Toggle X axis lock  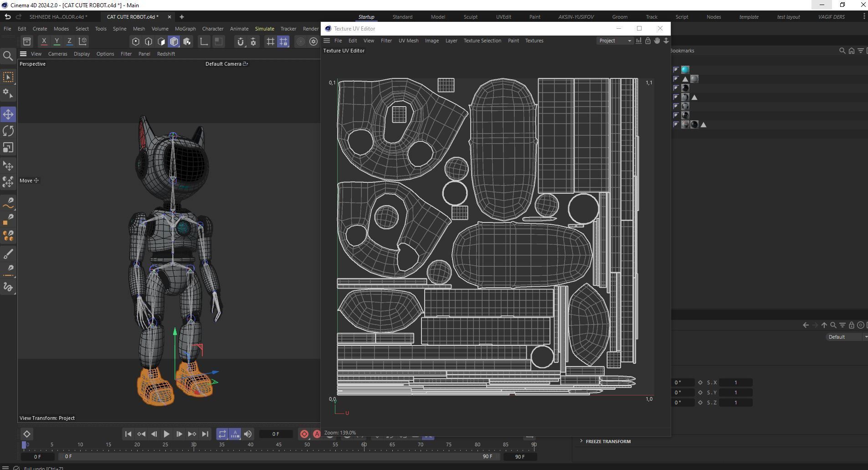click(x=44, y=41)
